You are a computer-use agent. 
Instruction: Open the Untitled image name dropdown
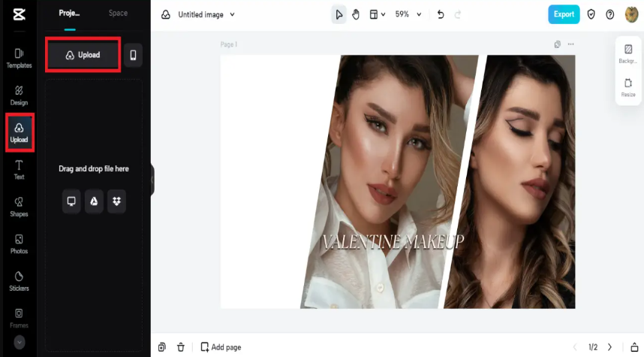[x=206, y=14]
